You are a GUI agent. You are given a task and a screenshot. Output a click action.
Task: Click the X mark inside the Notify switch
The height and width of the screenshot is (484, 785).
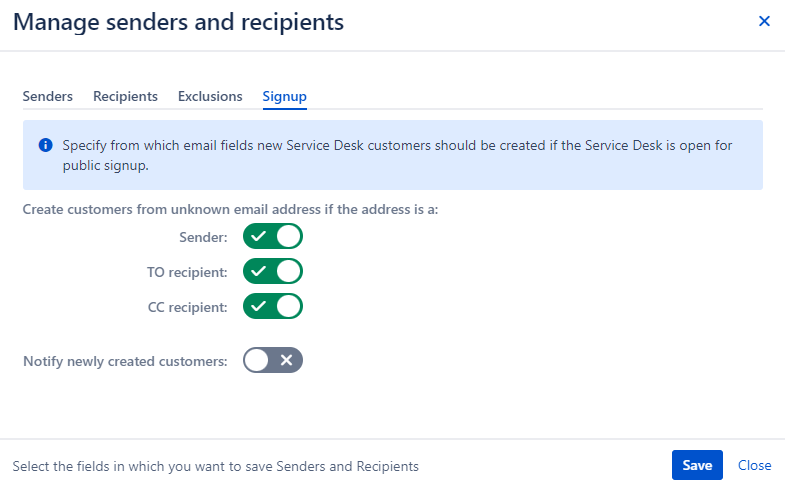tap(286, 360)
